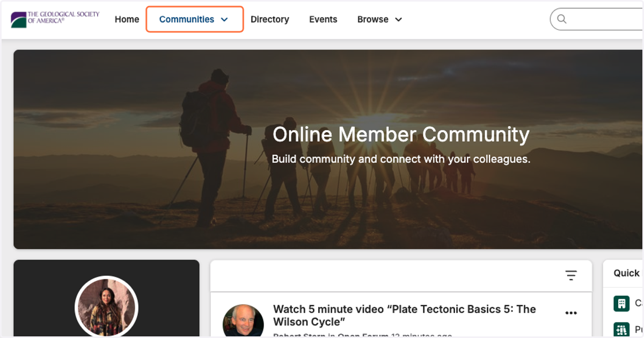This screenshot has height=338, width=644.
Task: Go to the Directory page
Action: click(x=270, y=19)
